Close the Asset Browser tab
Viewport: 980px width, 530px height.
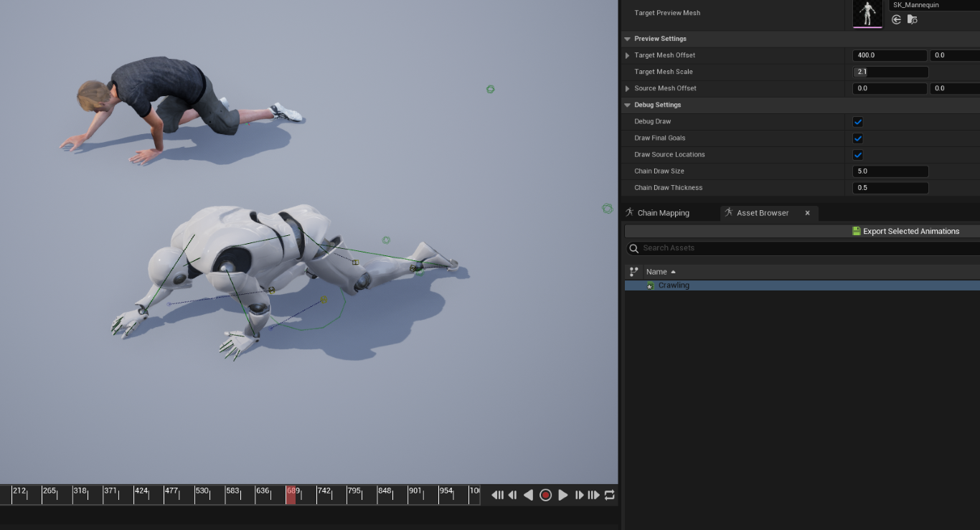(807, 213)
